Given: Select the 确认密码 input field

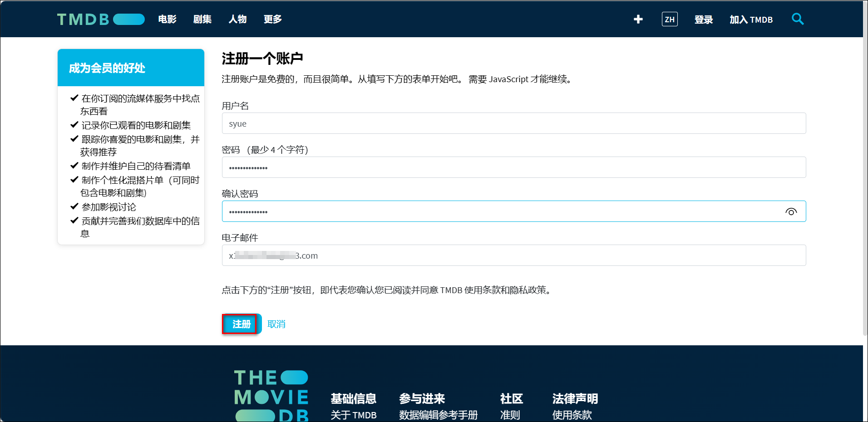Looking at the screenshot, I should tap(499, 211).
